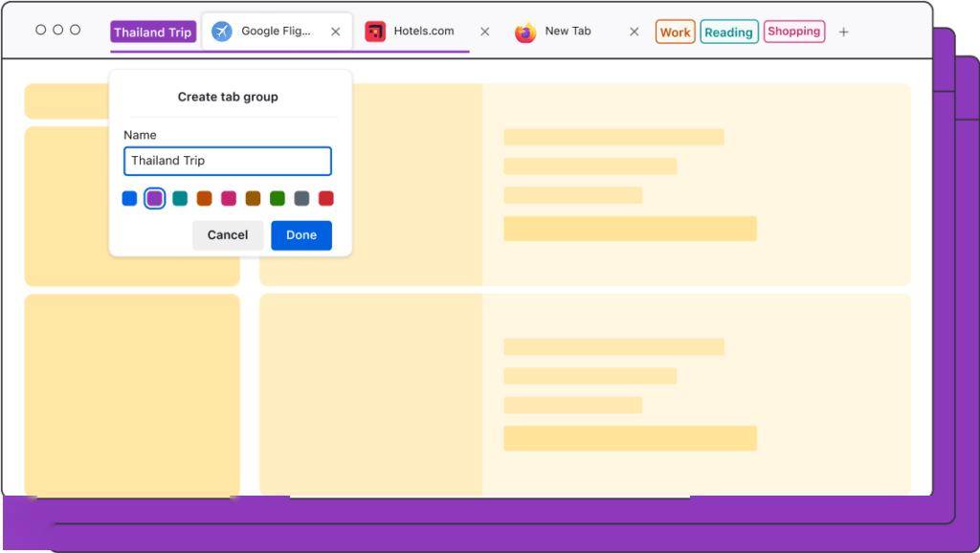Viewport: 980px width, 553px height.
Task: Click the tab group Name input field
Action: [x=228, y=162]
